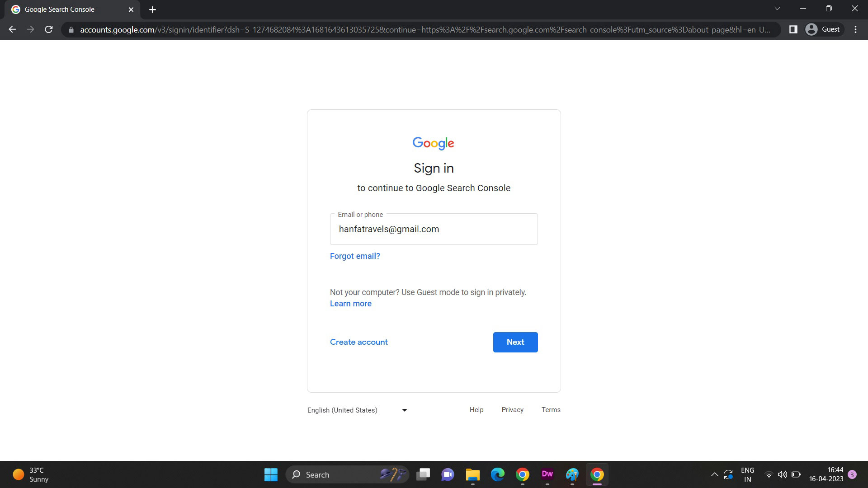Open the weather widget 33°C Sunny

click(x=31, y=474)
